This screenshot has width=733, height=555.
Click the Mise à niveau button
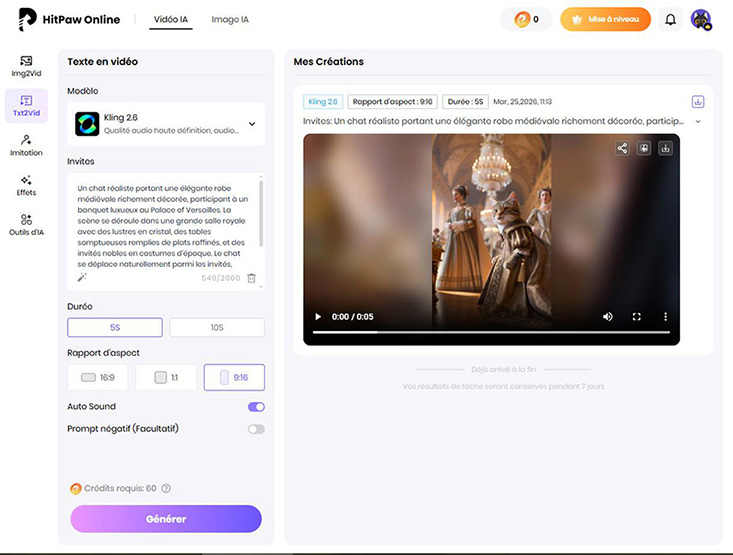pyautogui.click(x=605, y=20)
